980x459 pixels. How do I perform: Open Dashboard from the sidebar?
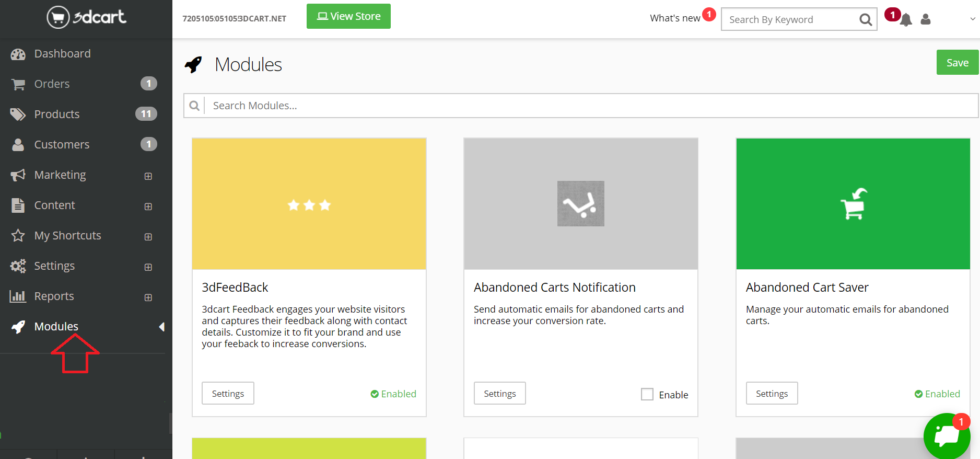coord(62,54)
